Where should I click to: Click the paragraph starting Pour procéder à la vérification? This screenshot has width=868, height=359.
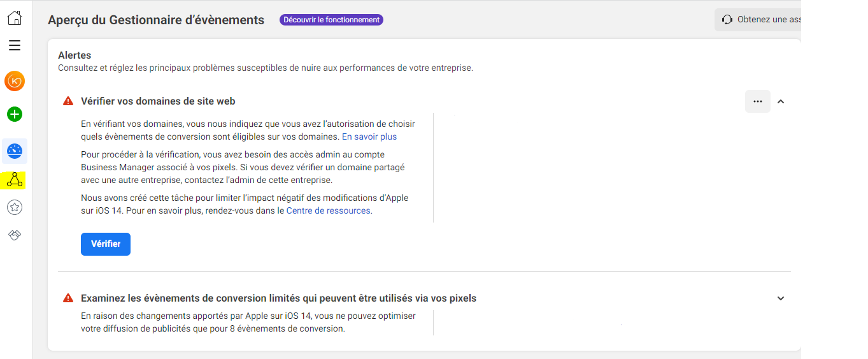(x=243, y=167)
